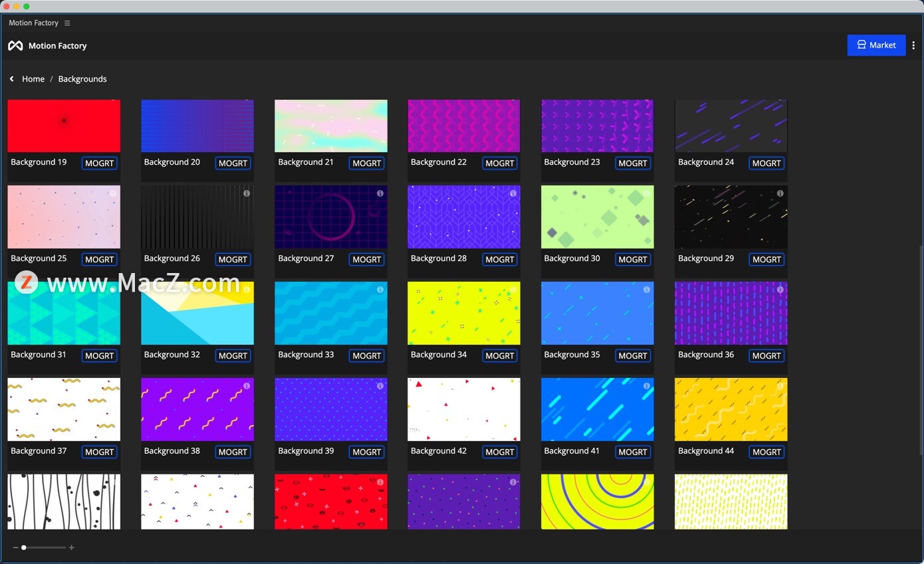Pick the Background 37 white squiggle thumbnail
This screenshot has width=924, height=564.
(x=64, y=410)
